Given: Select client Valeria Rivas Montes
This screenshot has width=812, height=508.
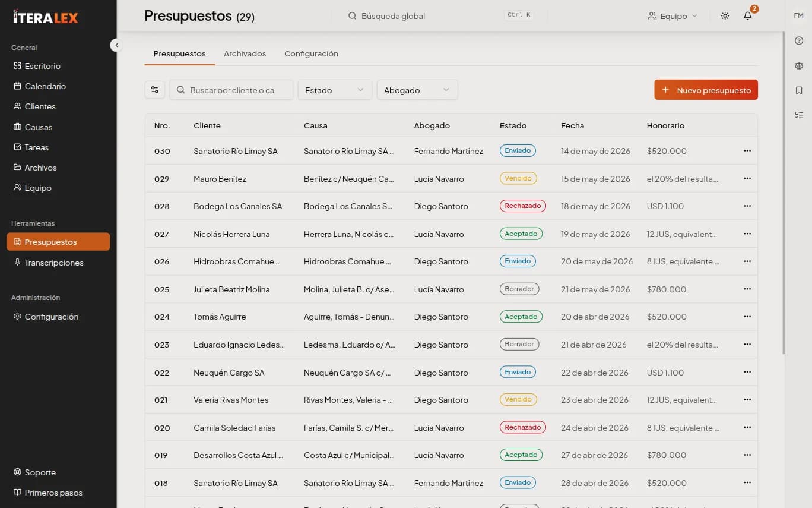Looking at the screenshot, I should (231, 400).
